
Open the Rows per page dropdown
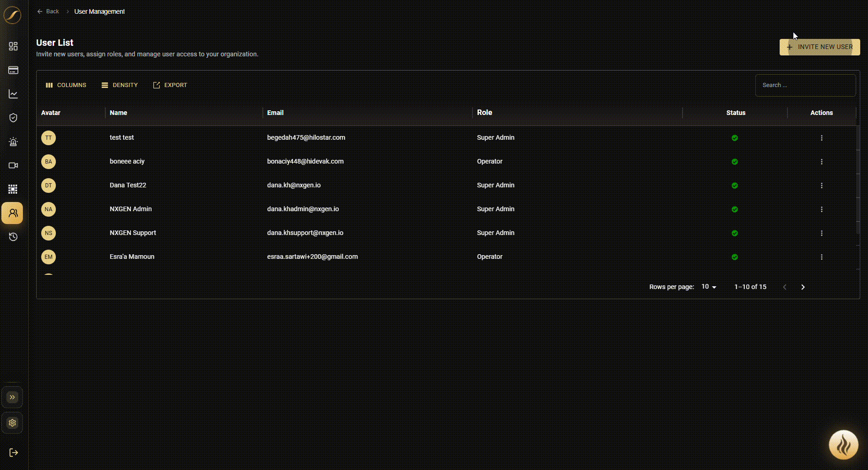point(709,287)
